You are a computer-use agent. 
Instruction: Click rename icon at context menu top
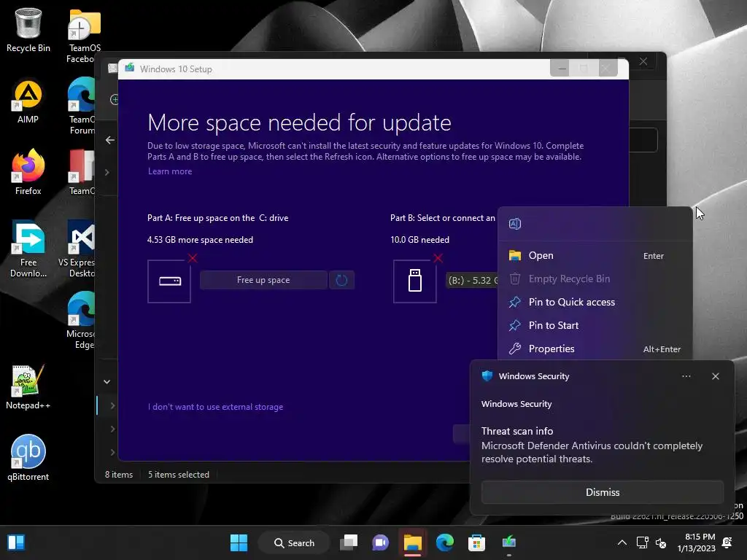pyautogui.click(x=515, y=224)
